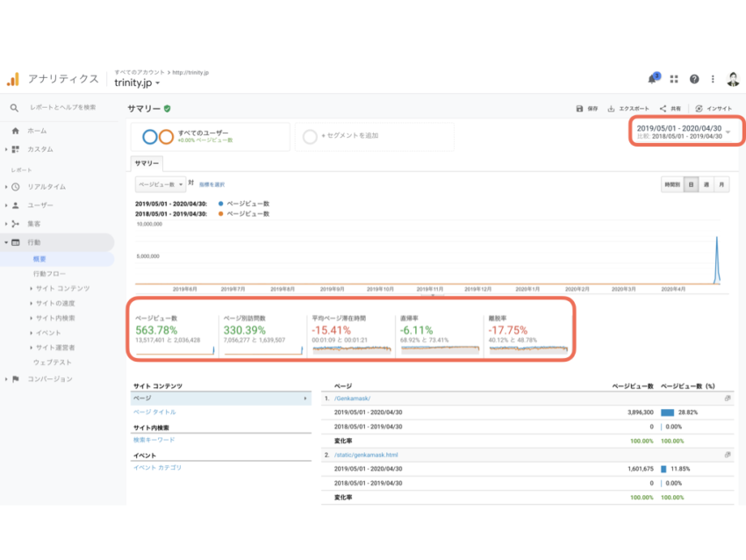Open the /Genkamask/ page link

coord(353,398)
